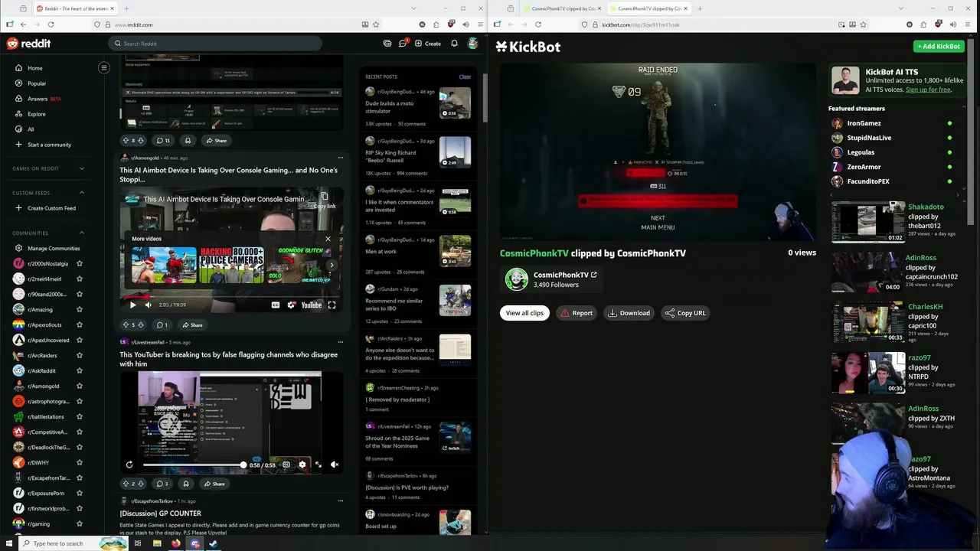Switch to first CosmicPhonkTV browser tab

point(563,8)
